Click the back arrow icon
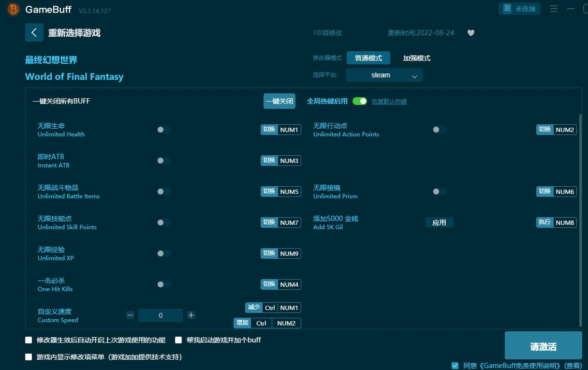 click(x=34, y=32)
